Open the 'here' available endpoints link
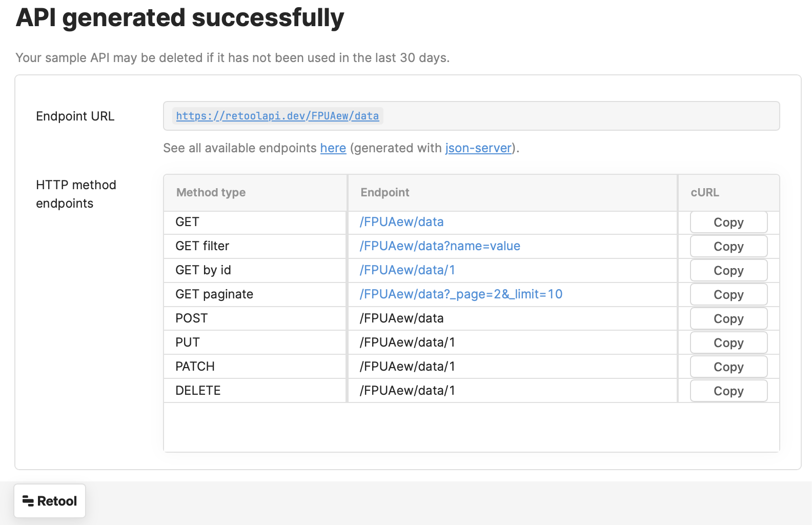 click(333, 148)
